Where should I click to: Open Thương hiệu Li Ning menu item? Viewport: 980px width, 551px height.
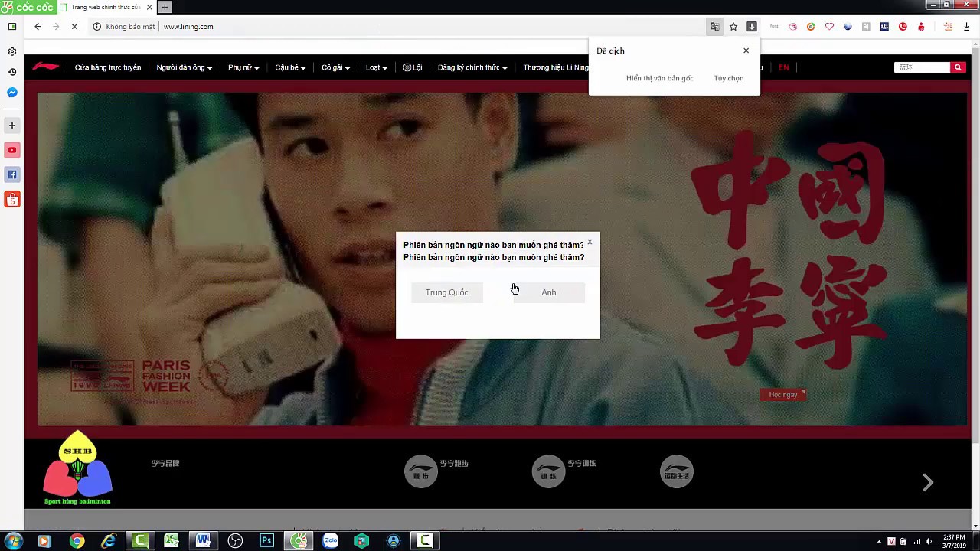[x=556, y=67]
